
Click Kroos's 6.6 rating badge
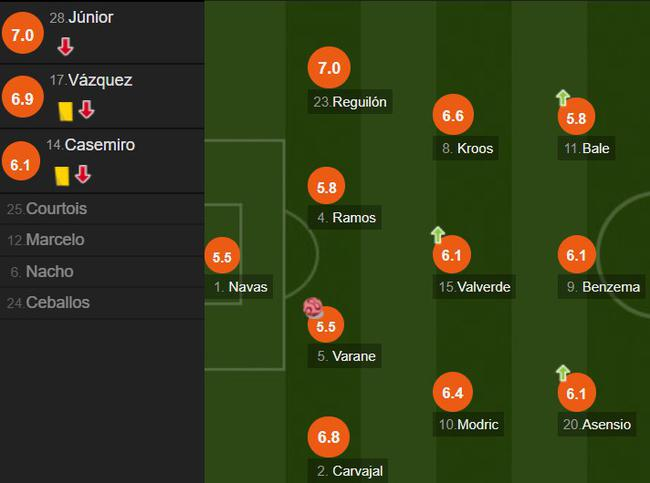(x=452, y=117)
